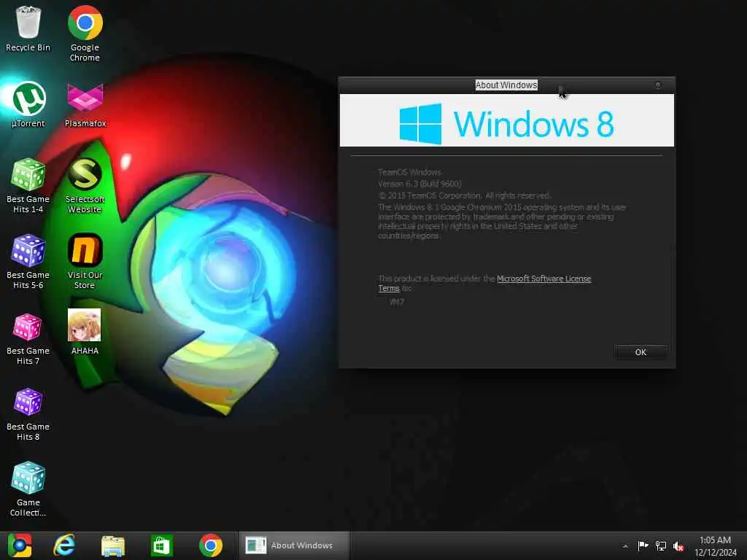Open Action Center flag tray icon
The image size is (747, 560).
(x=643, y=545)
